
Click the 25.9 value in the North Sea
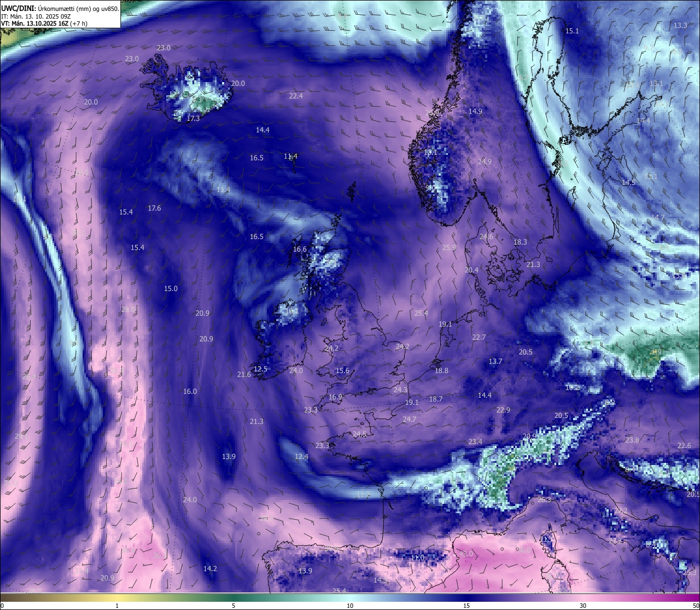449,248
